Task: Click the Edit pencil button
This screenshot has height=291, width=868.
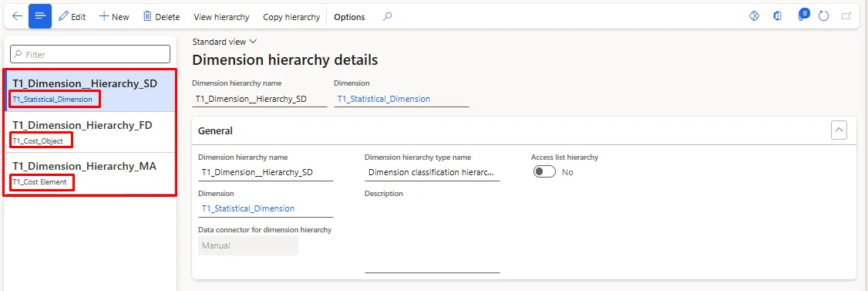Action: tap(72, 17)
